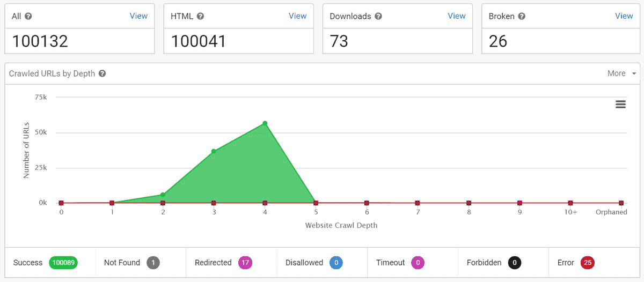
Task: Open the View link in the All card
Action: (x=138, y=16)
